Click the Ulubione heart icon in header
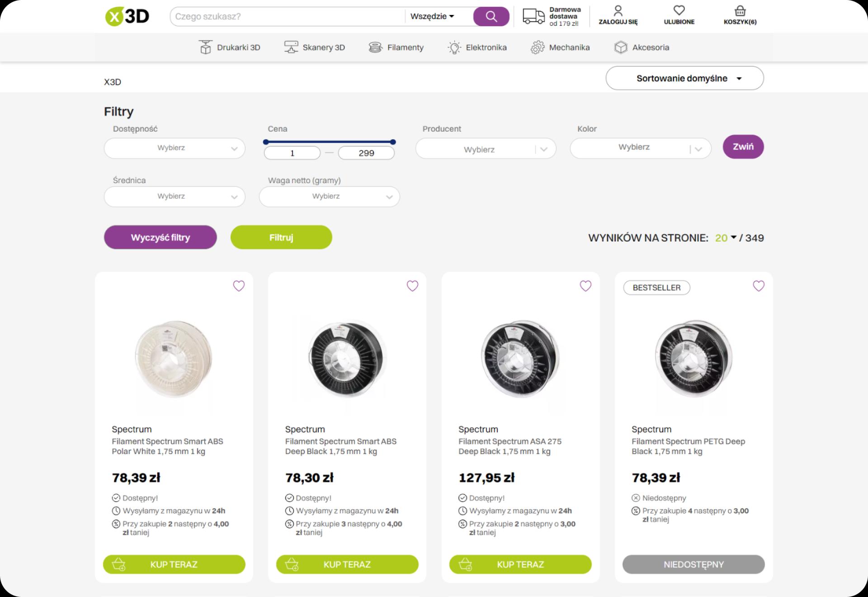 [x=679, y=10]
